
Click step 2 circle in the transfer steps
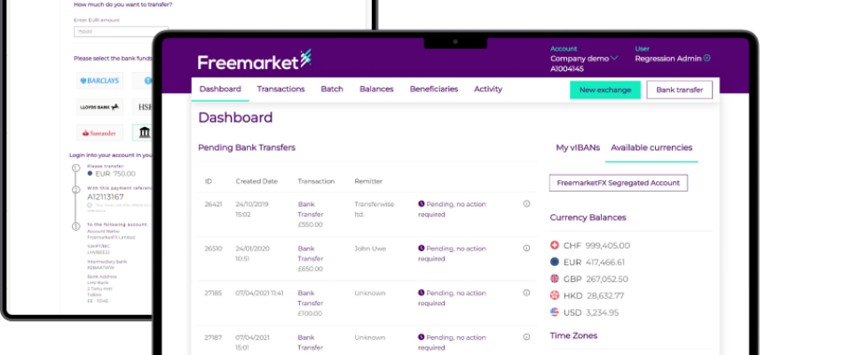(75, 190)
